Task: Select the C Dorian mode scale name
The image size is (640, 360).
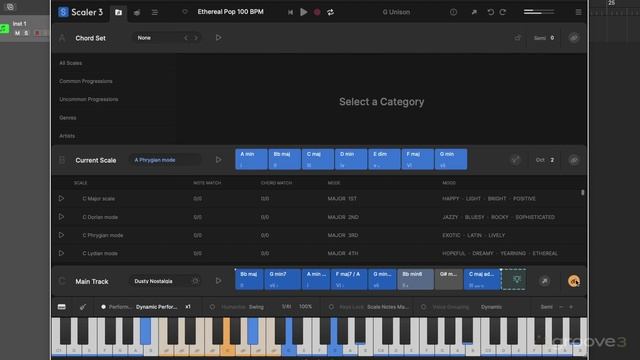Action: (x=100, y=217)
